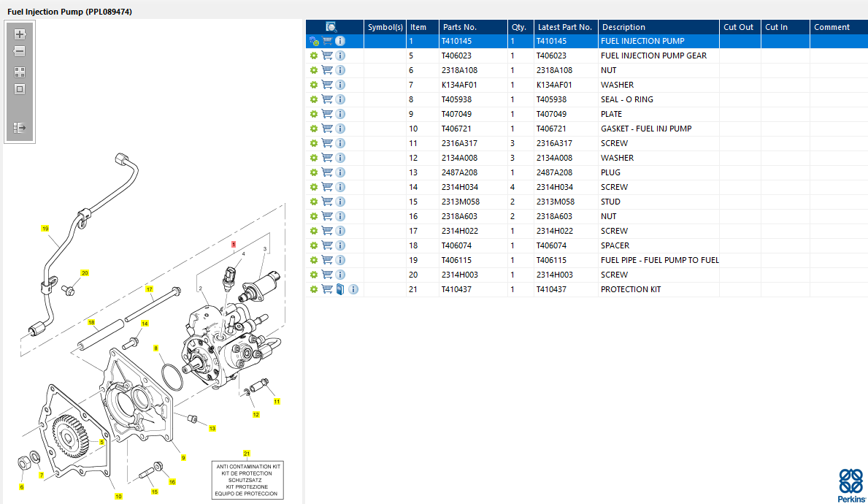Show info for 2314H034 screw

pos(340,187)
